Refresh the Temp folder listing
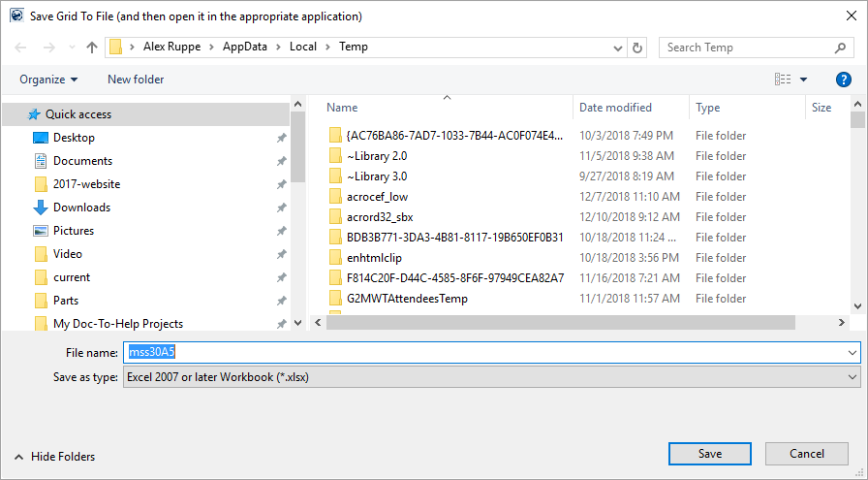Viewport: 868px width, 480px height. [x=637, y=48]
